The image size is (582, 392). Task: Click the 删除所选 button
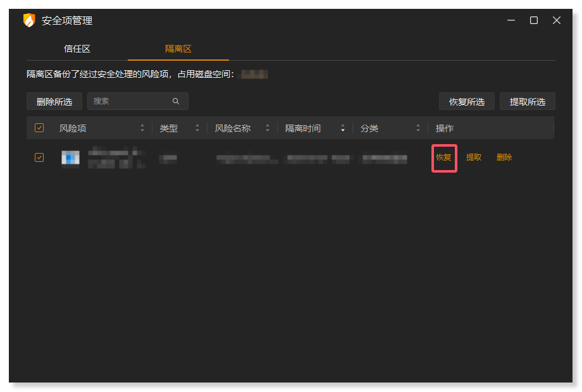(x=54, y=101)
